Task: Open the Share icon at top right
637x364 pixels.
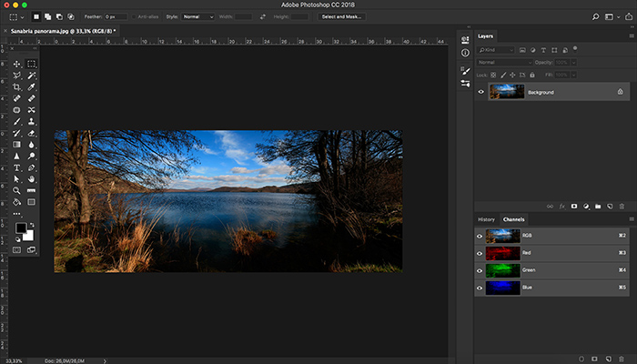Action: [x=627, y=16]
